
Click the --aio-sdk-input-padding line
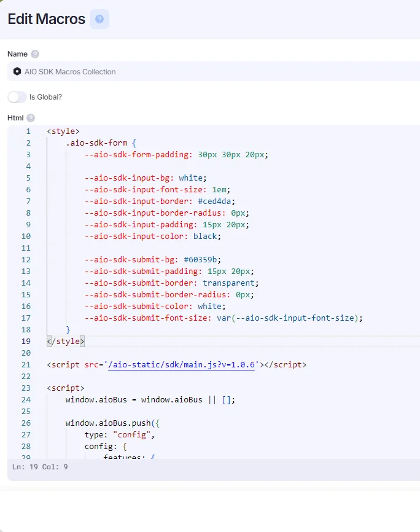point(167,225)
